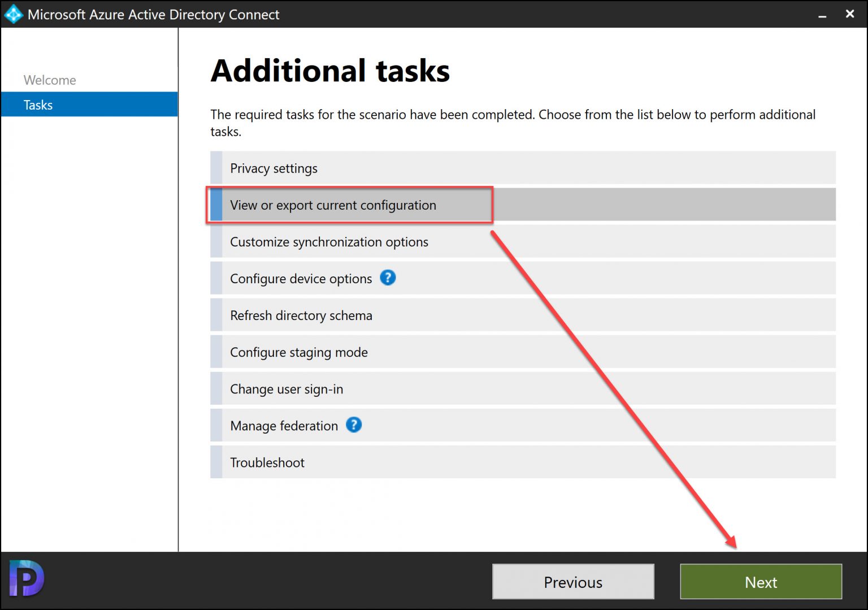
Task: Select the Configure device options task
Action: point(523,278)
